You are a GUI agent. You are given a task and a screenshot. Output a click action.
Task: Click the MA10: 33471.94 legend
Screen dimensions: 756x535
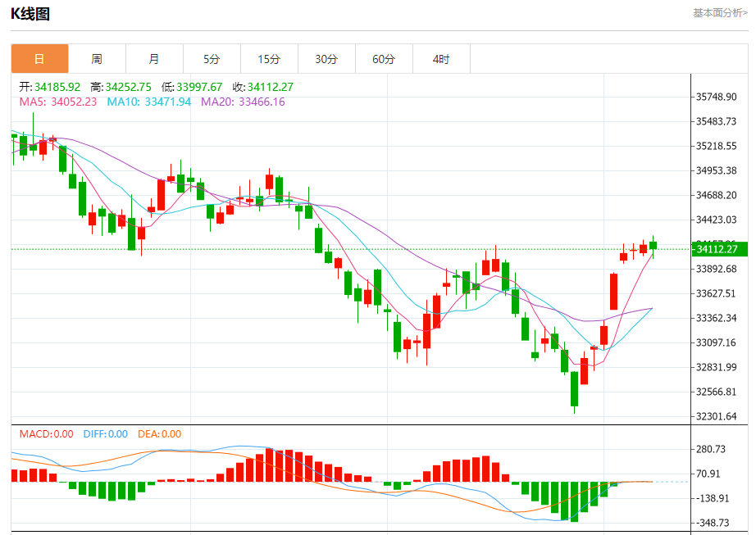(149, 102)
